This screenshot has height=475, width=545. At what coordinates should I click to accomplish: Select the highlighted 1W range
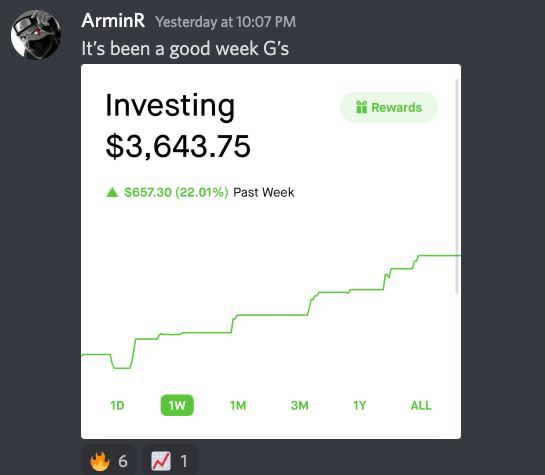click(x=177, y=405)
